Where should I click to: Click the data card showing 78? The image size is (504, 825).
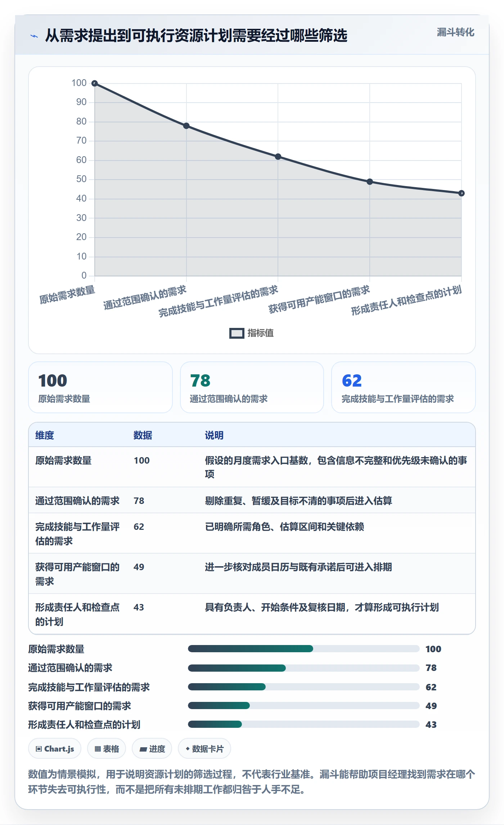click(x=252, y=387)
